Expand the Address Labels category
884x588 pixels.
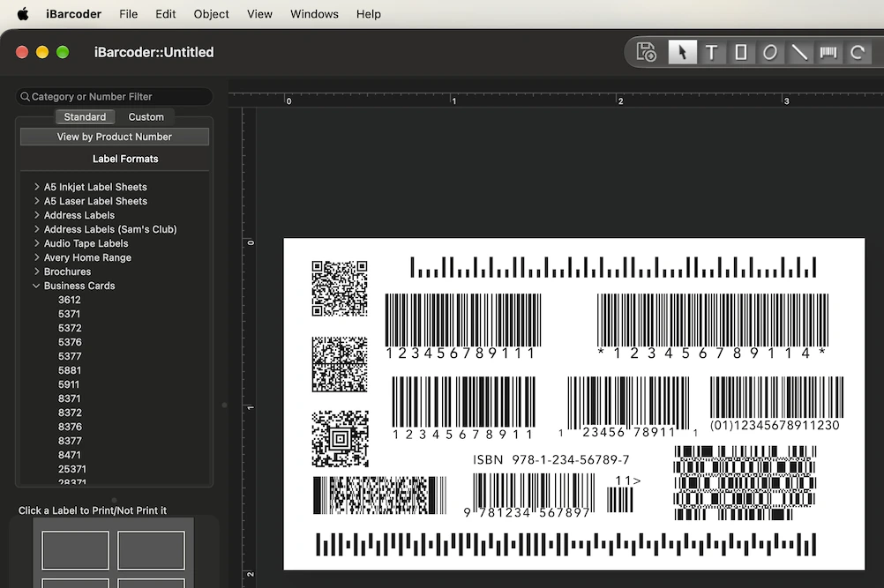click(37, 214)
